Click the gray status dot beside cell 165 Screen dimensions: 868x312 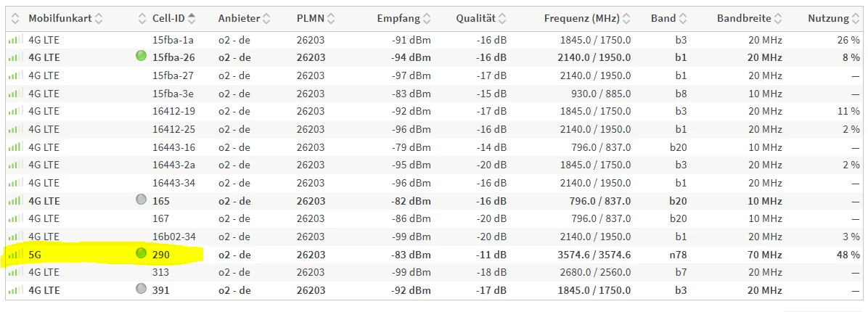click(x=142, y=199)
